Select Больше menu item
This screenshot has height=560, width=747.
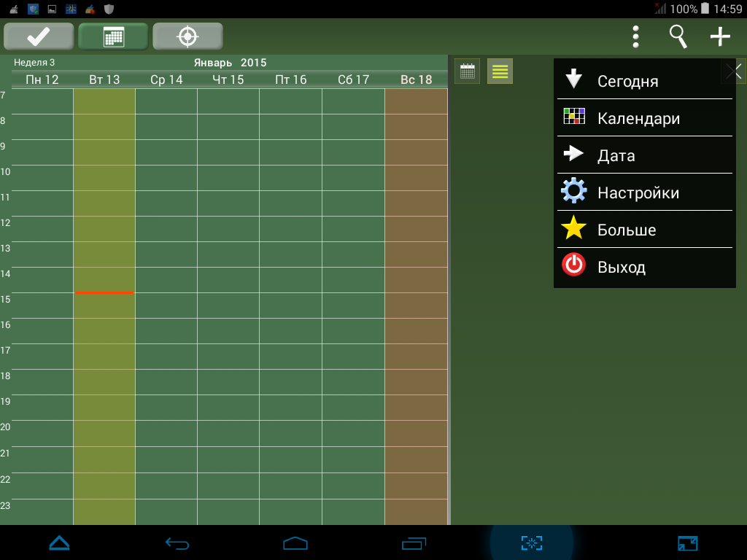(x=645, y=229)
